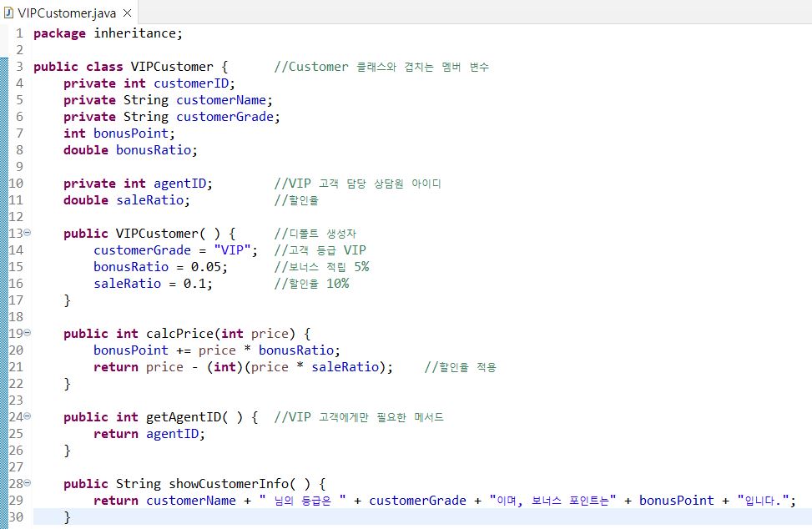Click line number 9 in the gutter
Image resolution: width=812 pixels, height=529 pixels.
click(x=19, y=167)
